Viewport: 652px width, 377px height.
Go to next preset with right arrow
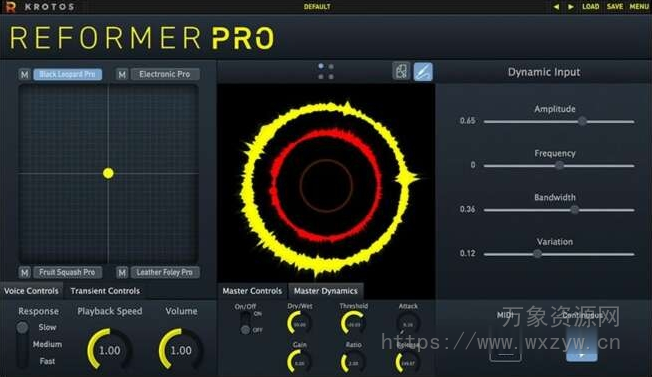coord(571,7)
